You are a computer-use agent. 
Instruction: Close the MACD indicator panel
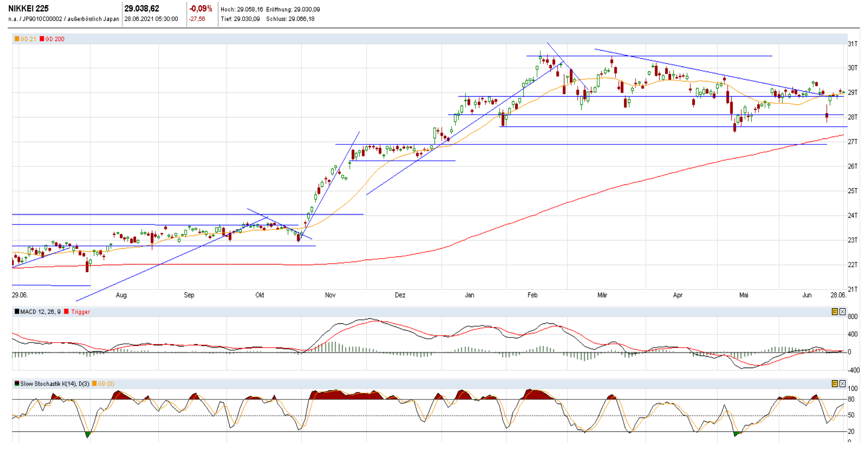(x=842, y=312)
